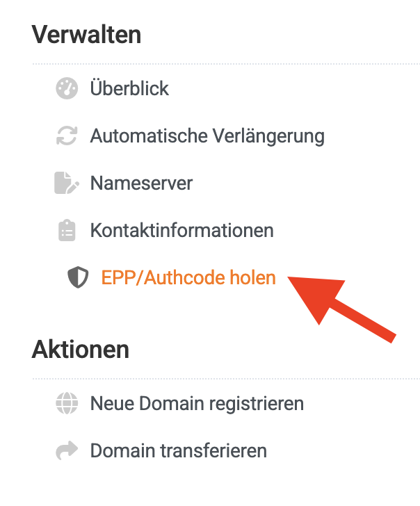The width and height of the screenshot is (420, 506).
Task: Click the contact information clipboard icon
Action: click(66, 231)
